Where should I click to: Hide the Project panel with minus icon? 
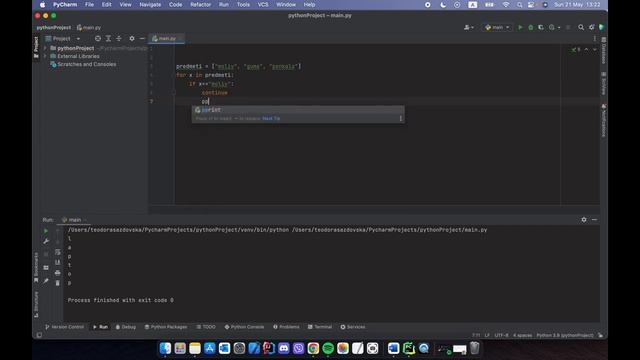tap(142, 38)
